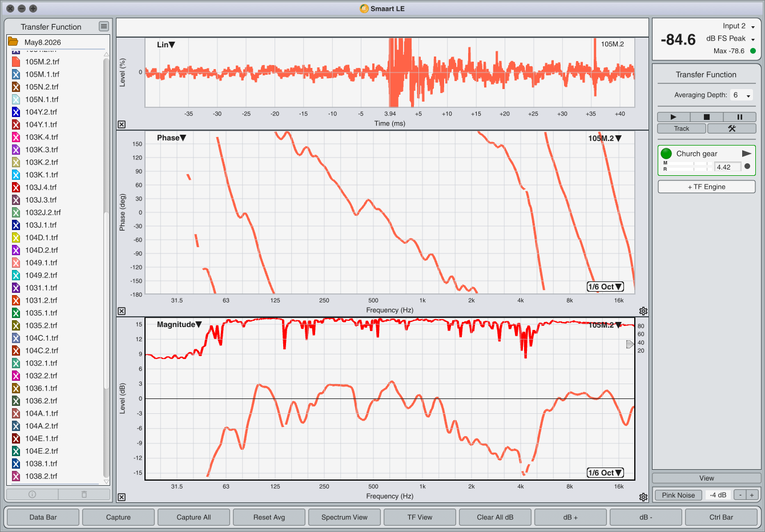The height and width of the screenshot is (532, 765).
Task: Click the 103J.4.trf red X icon
Action: 16,187
